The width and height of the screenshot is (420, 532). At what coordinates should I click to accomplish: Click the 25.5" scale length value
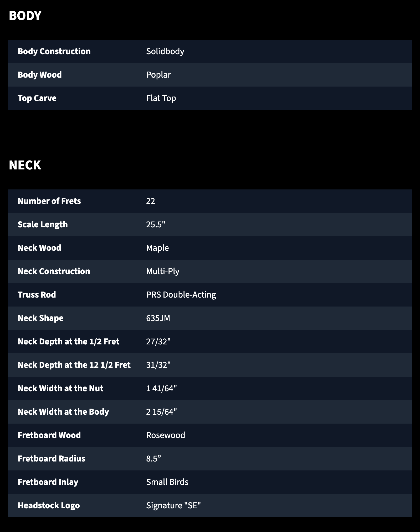(x=156, y=224)
